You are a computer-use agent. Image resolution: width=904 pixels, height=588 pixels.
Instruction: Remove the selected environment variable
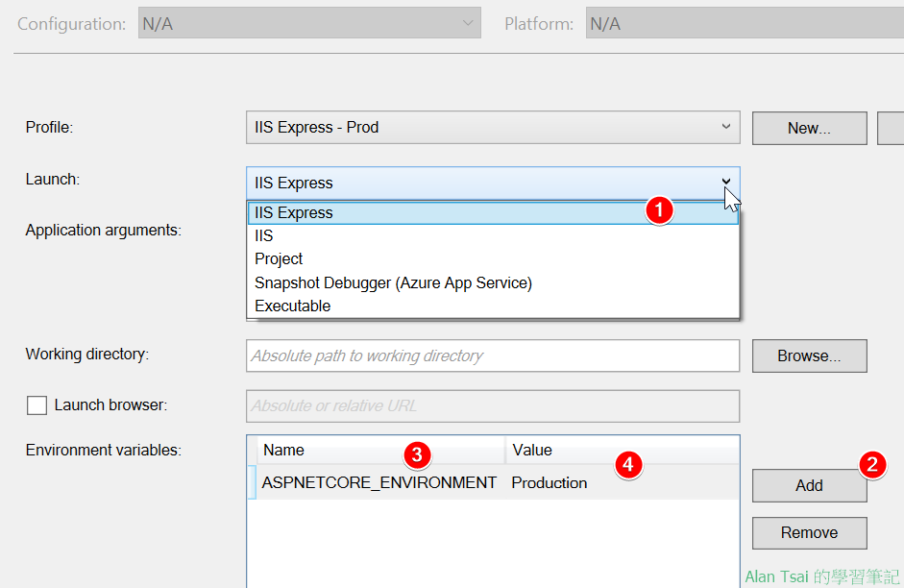[810, 532]
